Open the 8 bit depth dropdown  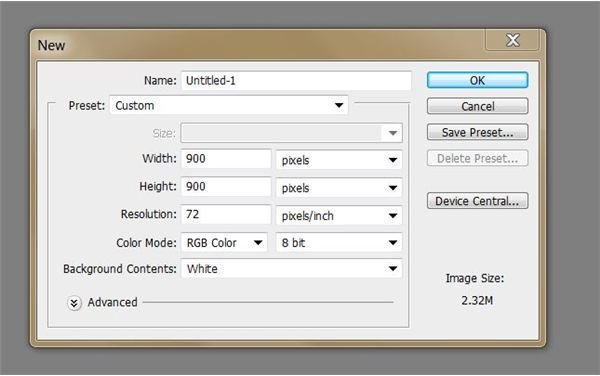[339, 243]
